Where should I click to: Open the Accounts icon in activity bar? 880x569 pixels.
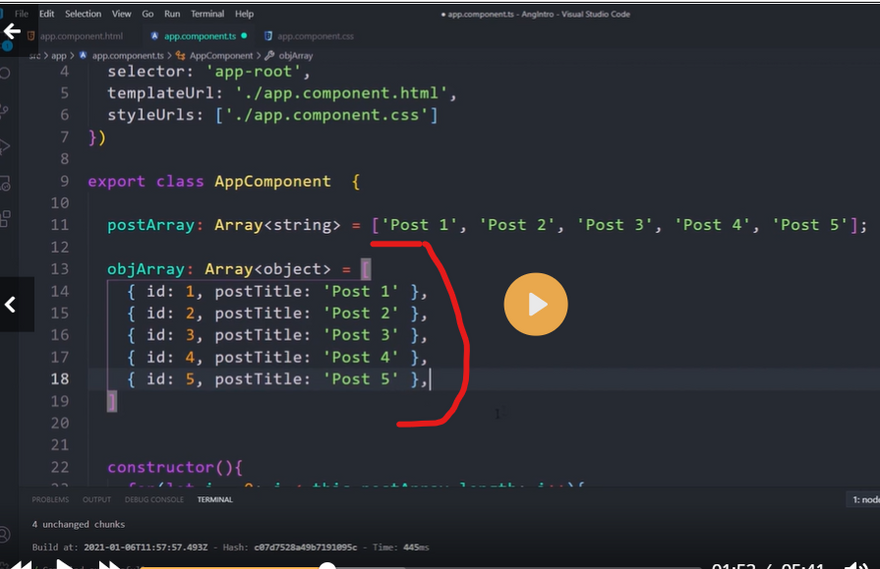pyautogui.click(x=6, y=533)
